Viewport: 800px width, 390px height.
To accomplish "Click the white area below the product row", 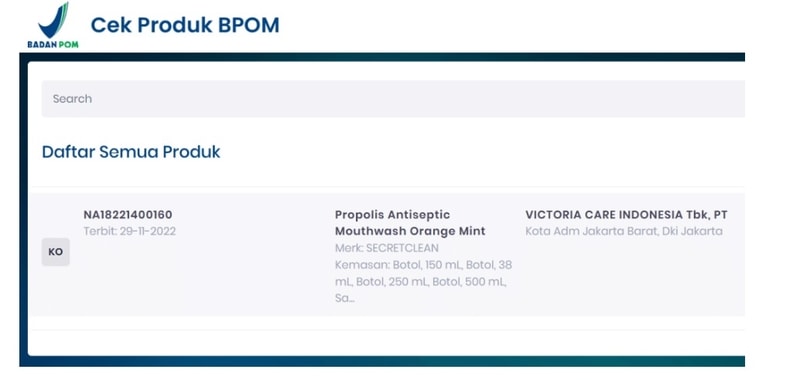I will pos(386,343).
